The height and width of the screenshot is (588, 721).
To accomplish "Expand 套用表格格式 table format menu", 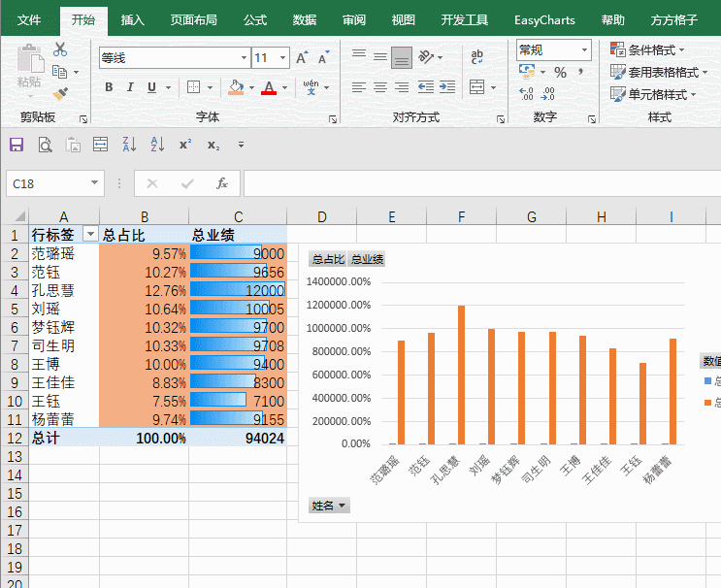I will 659,72.
